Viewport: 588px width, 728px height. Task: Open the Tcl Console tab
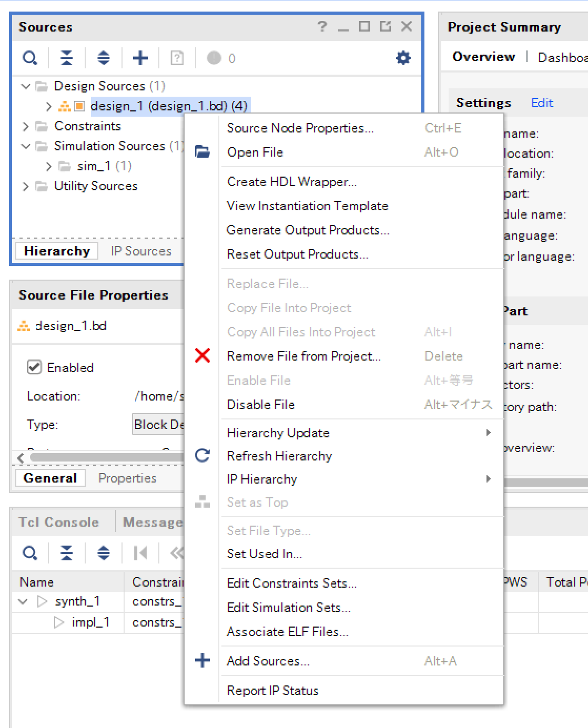point(59,522)
